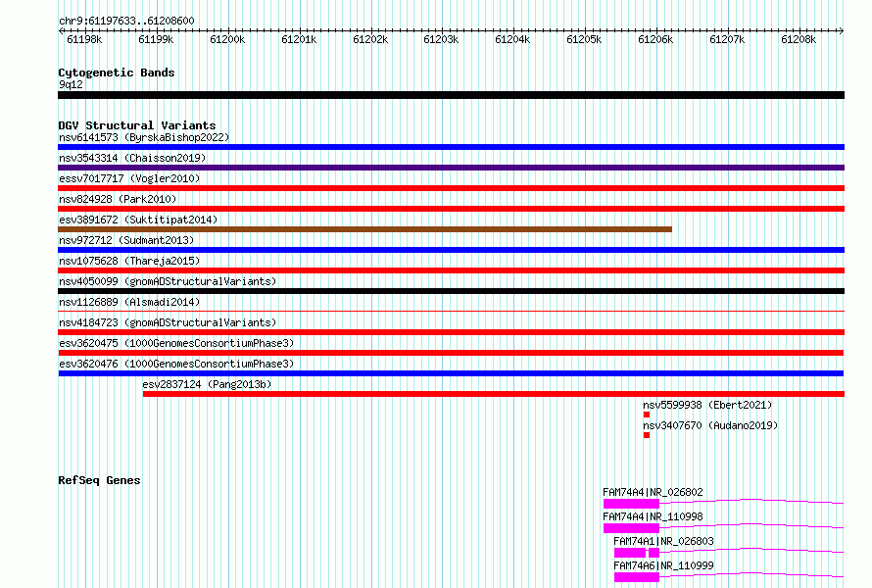The width and height of the screenshot is (872, 588).
Task: Click magenta exon block of FAM74A4|NR_110998
Action: (631, 528)
